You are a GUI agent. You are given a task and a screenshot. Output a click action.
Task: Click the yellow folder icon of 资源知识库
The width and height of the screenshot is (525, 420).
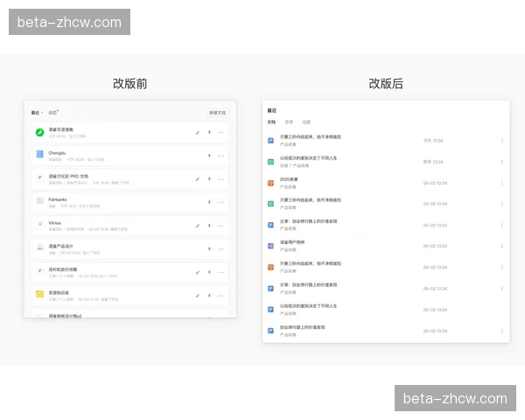40,294
